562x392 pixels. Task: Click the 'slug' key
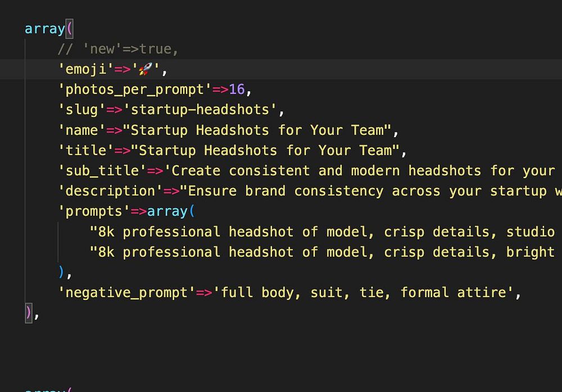[x=81, y=110]
